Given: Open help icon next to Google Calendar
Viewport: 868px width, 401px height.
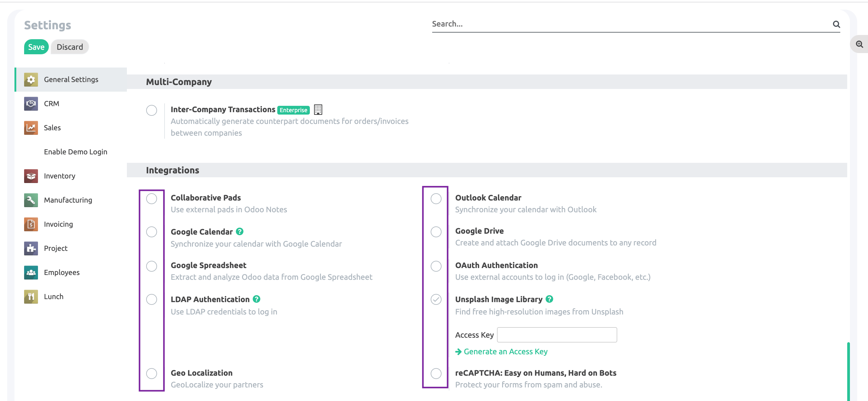Looking at the screenshot, I should (x=240, y=232).
